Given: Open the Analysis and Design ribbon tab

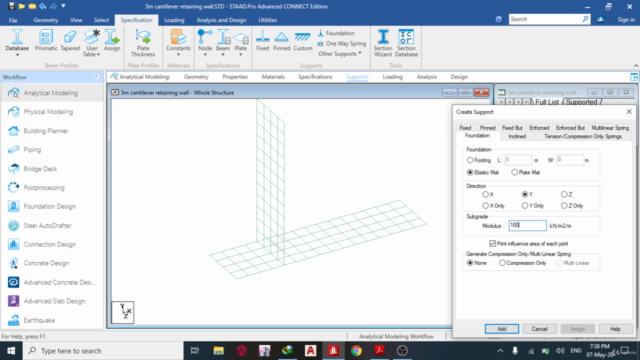Looking at the screenshot, I should click(x=221, y=20).
